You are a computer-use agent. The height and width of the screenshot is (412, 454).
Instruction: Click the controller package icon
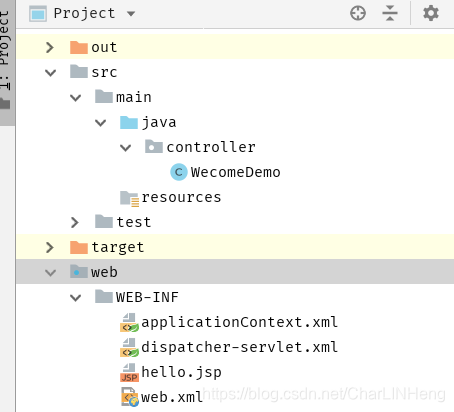[154, 146]
